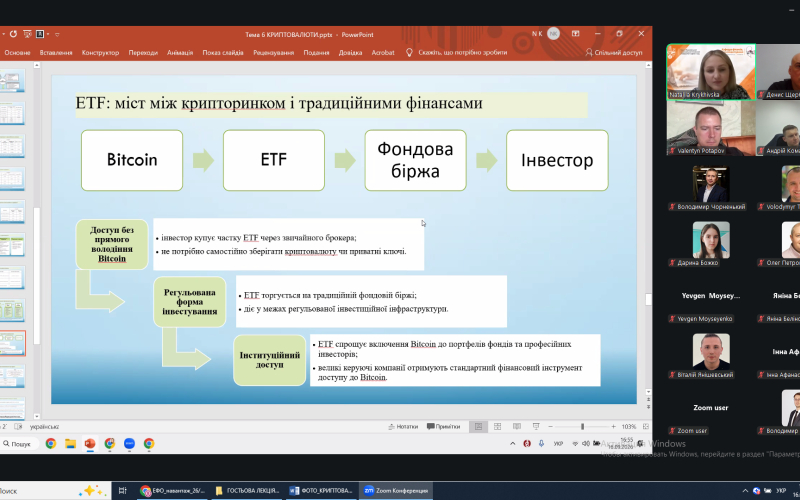Click the Task View icon on outer taskbar
Image resolution: width=800 pixels, height=500 pixels.
click(122, 491)
